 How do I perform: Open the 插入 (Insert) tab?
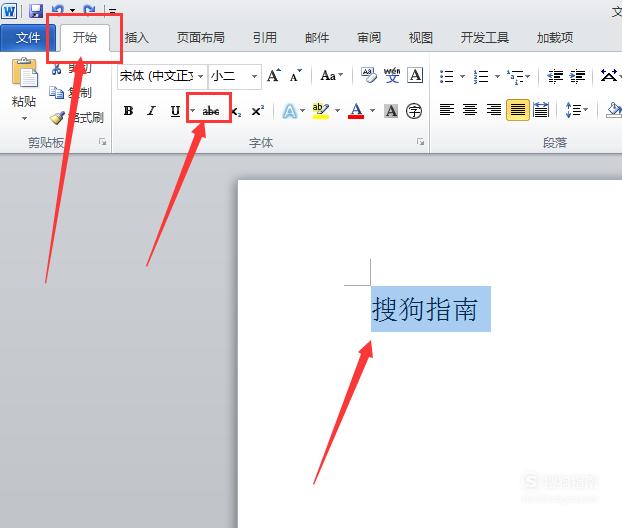click(136, 38)
